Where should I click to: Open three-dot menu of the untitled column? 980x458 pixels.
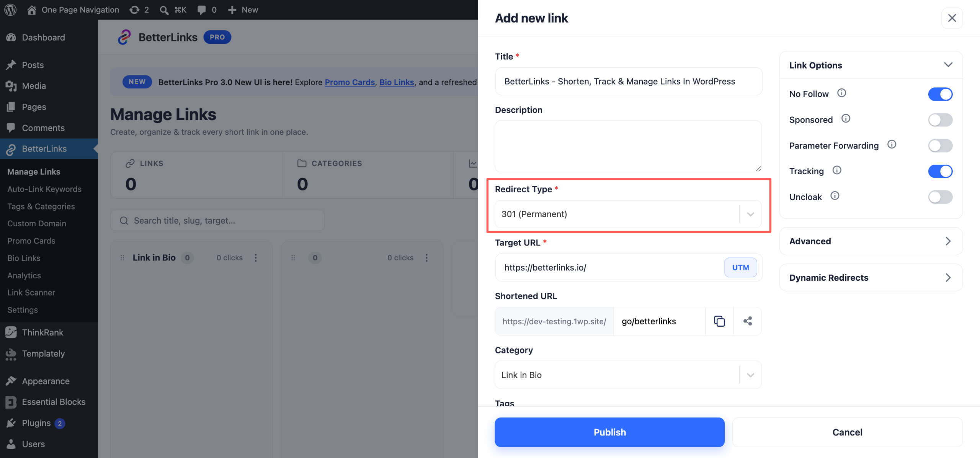click(426, 258)
